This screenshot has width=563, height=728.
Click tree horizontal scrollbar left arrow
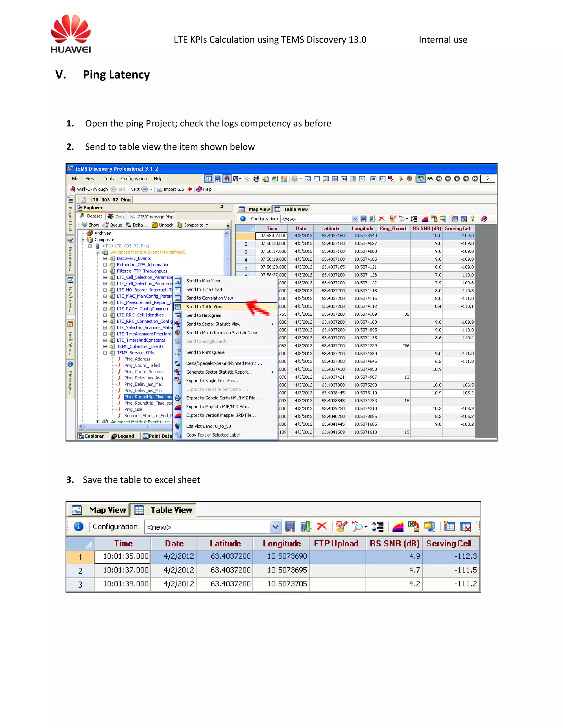coord(81,427)
